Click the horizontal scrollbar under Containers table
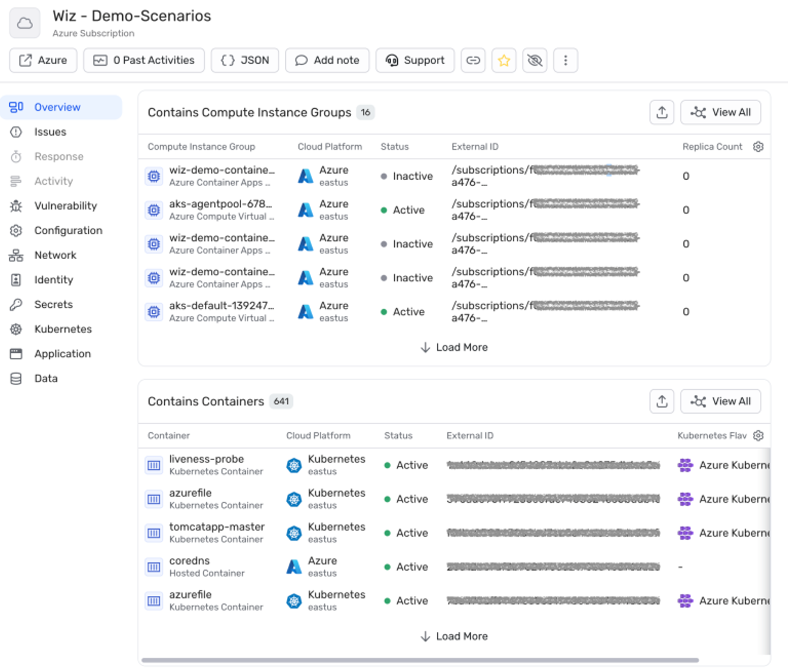The width and height of the screenshot is (788, 672). click(x=420, y=660)
